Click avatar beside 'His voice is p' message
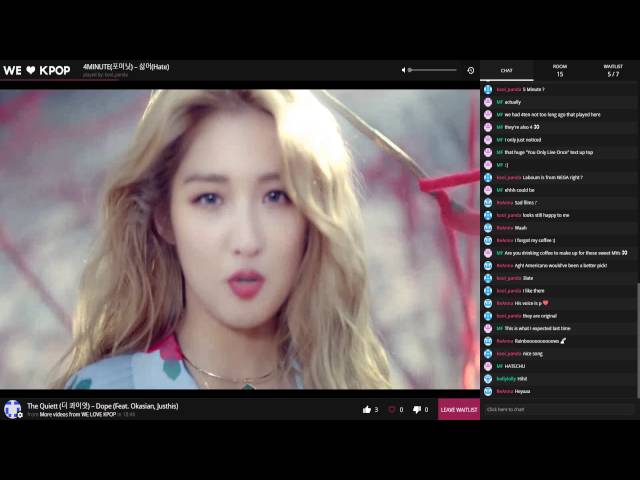The image size is (640, 480). click(488, 303)
